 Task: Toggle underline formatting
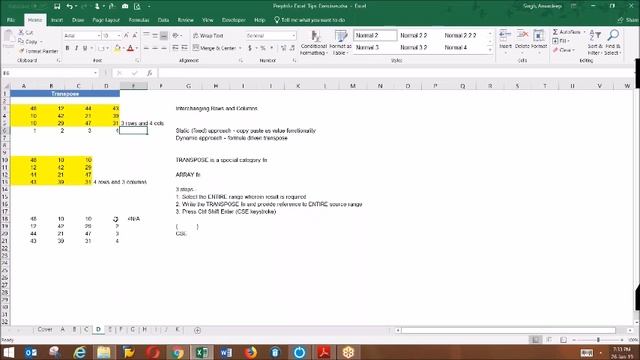point(85,49)
